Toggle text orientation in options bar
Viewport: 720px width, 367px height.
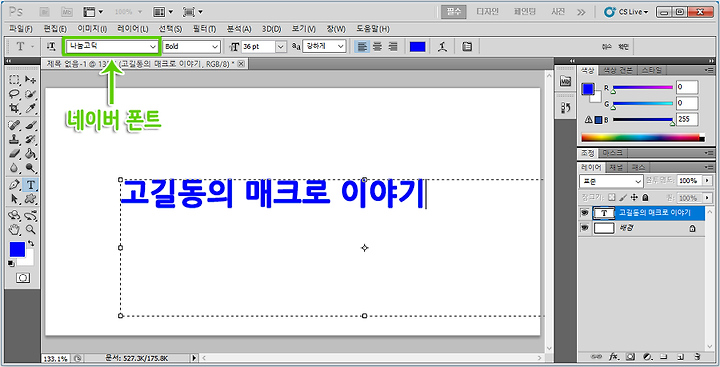point(51,46)
